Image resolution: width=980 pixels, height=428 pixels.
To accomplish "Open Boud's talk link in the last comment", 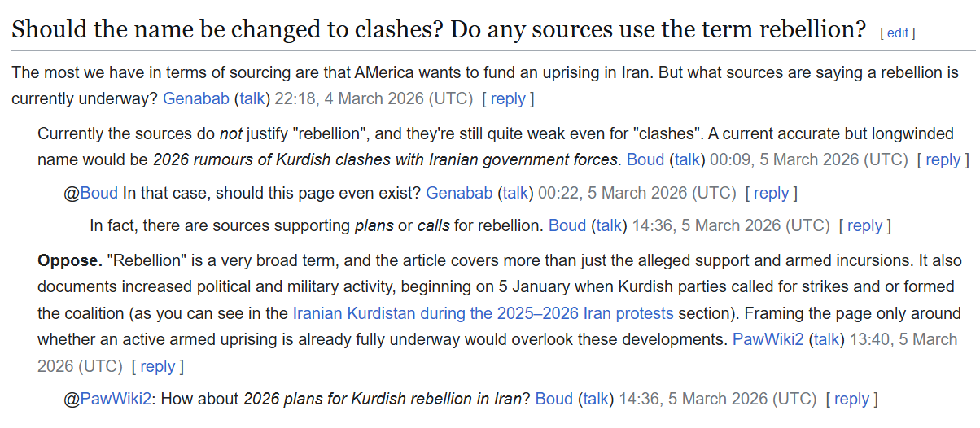I will pos(597,399).
